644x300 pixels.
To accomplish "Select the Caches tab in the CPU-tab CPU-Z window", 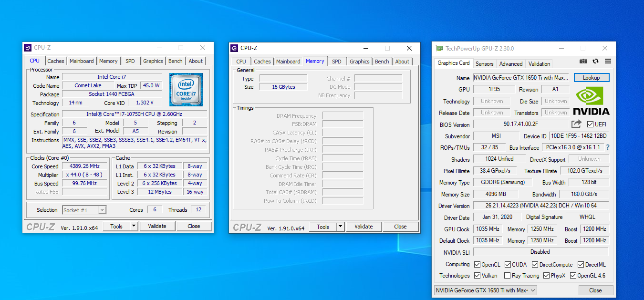I will pyautogui.click(x=56, y=61).
